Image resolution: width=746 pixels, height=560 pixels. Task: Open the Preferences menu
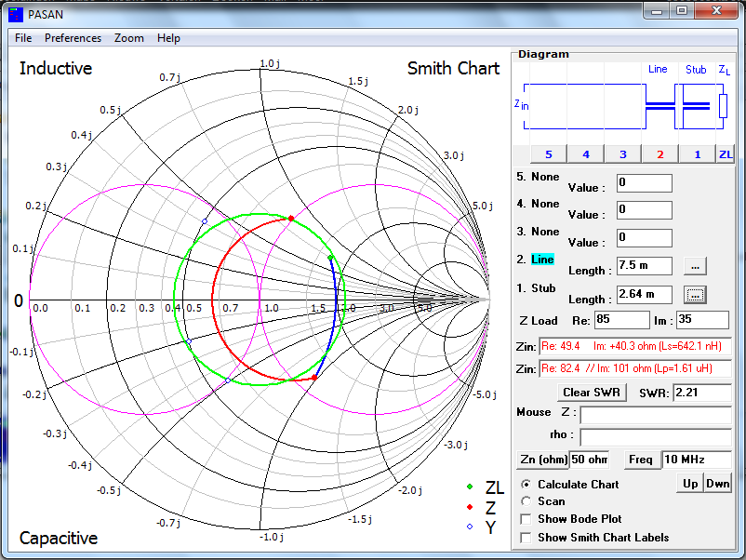[x=73, y=38]
